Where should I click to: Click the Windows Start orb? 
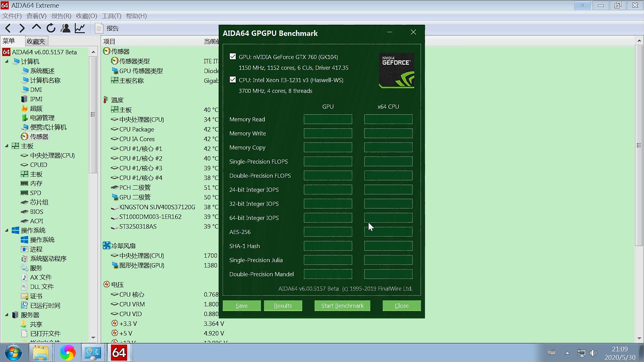pyautogui.click(x=13, y=353)
